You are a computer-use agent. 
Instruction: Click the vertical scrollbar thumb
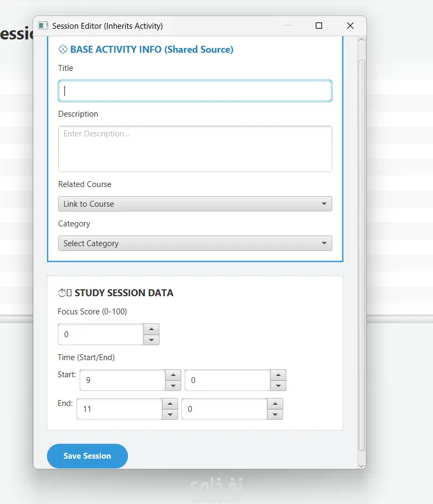(x=361, y=256)
